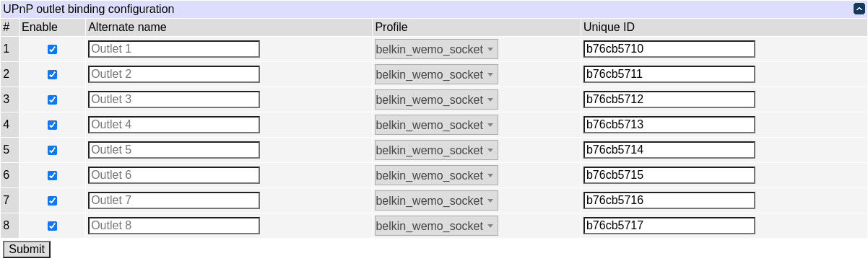Image resolution: width=868 pixels, height=261 pixels.
Task: Disable the Outlet 1 enable checkbox
Action: click(x=52, y=49)
